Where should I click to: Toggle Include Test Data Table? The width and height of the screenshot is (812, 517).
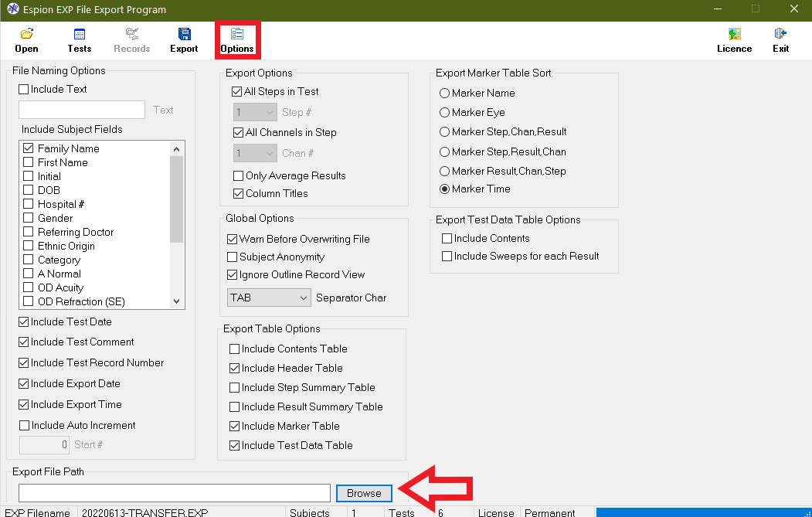[235, 445]
